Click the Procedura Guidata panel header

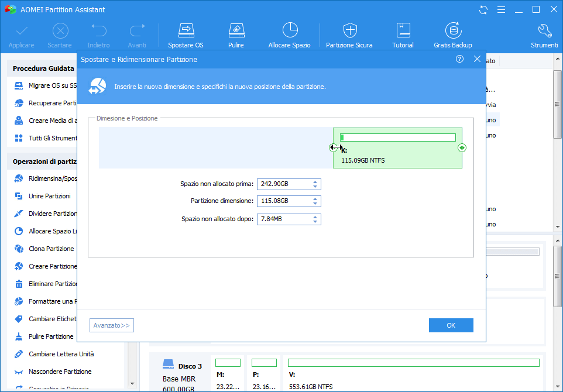click(x=42, y=68)
